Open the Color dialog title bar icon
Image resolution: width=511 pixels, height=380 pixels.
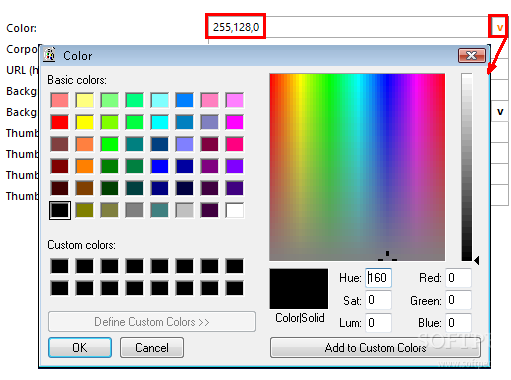pos(50,55)
